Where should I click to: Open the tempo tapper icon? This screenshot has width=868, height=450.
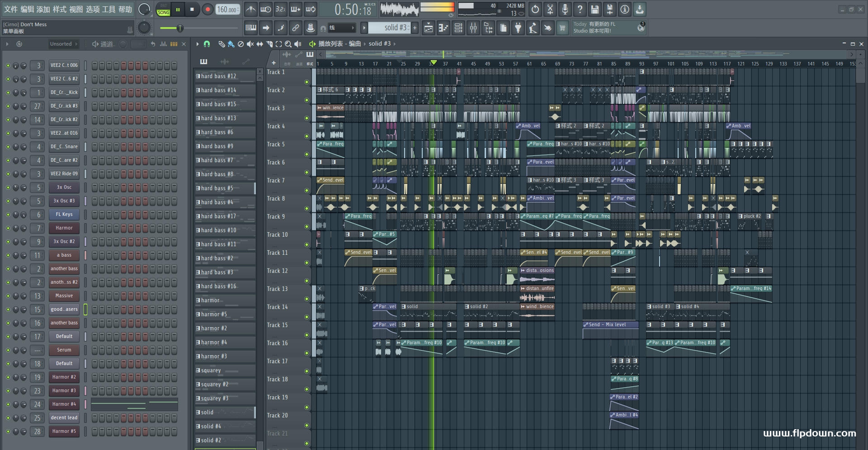[533, 28]
